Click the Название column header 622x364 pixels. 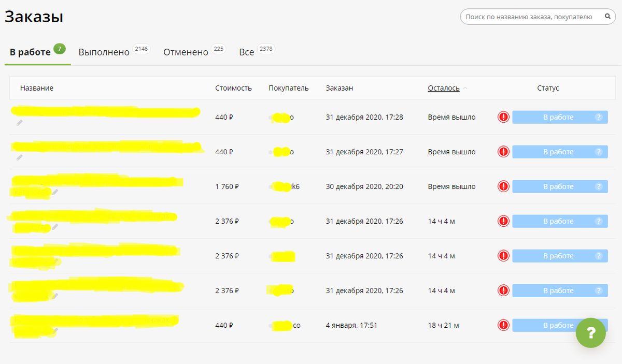pyautogui.click(x=37, y=88)
